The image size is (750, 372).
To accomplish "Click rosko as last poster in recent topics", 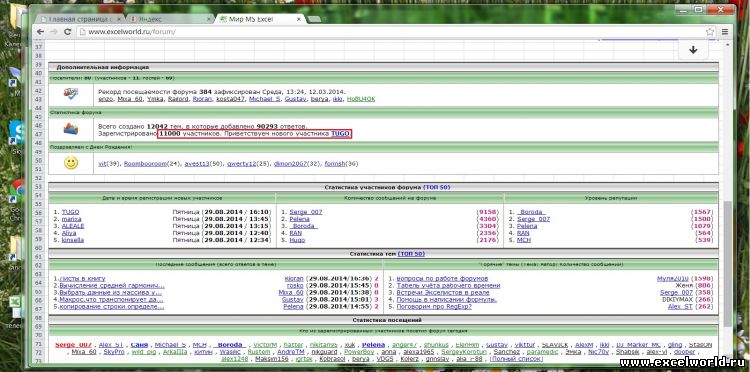I will (295, 285).
